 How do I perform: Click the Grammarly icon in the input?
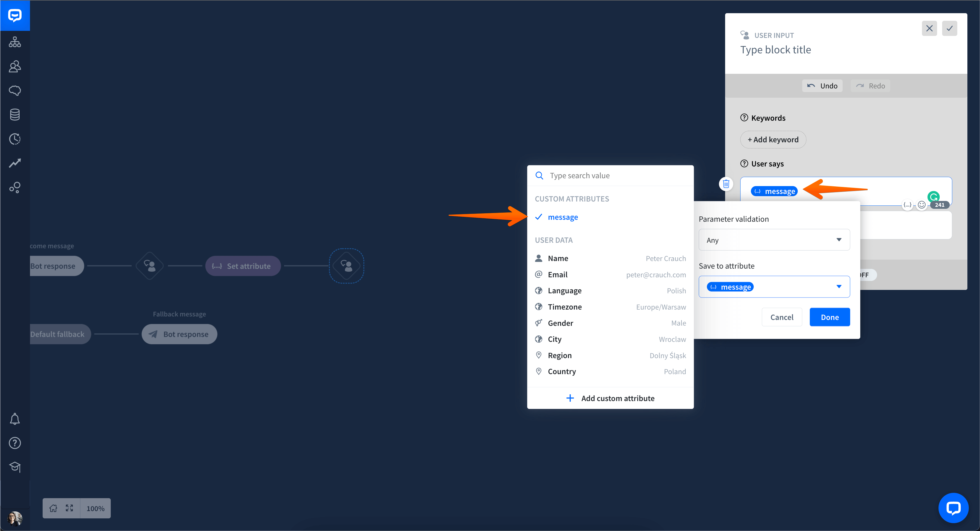[x=933, y=196]
